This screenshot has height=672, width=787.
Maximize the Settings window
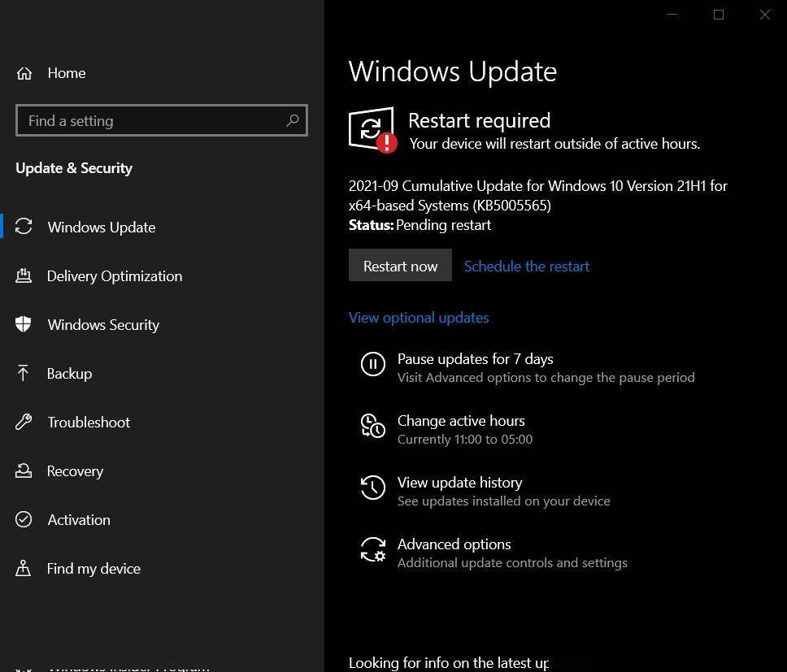[x=718, y=15]
